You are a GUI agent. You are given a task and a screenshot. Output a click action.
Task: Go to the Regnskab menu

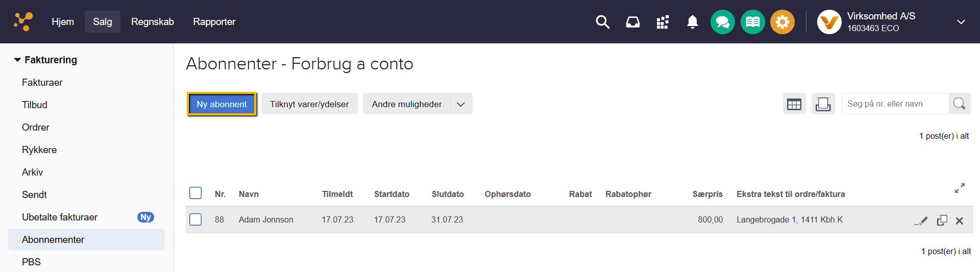point(152,22)
